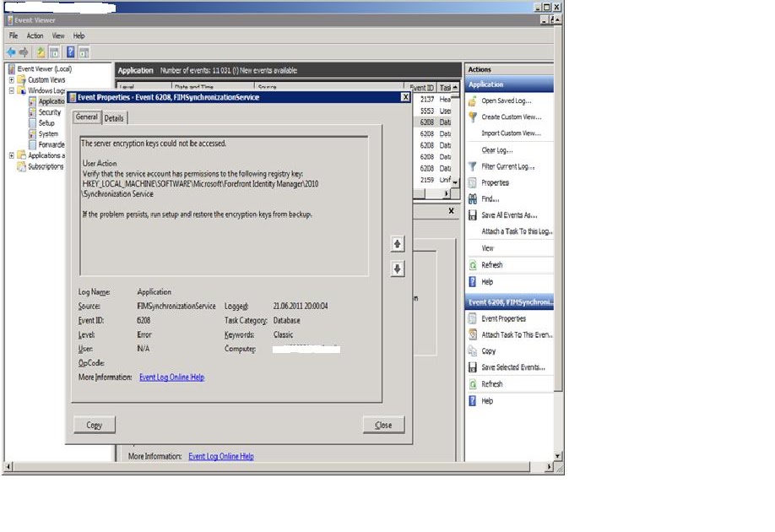Image resolution: width=775 pixels, height=532 pixels.
Task: Copy the selected event details
Action: tap(490, 350)
